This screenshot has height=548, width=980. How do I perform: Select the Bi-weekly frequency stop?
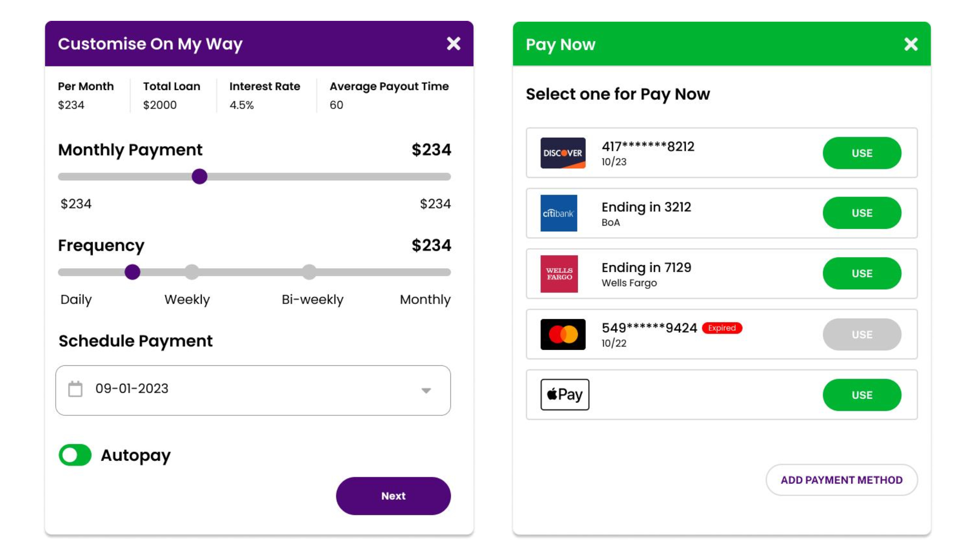coord(309,272)
